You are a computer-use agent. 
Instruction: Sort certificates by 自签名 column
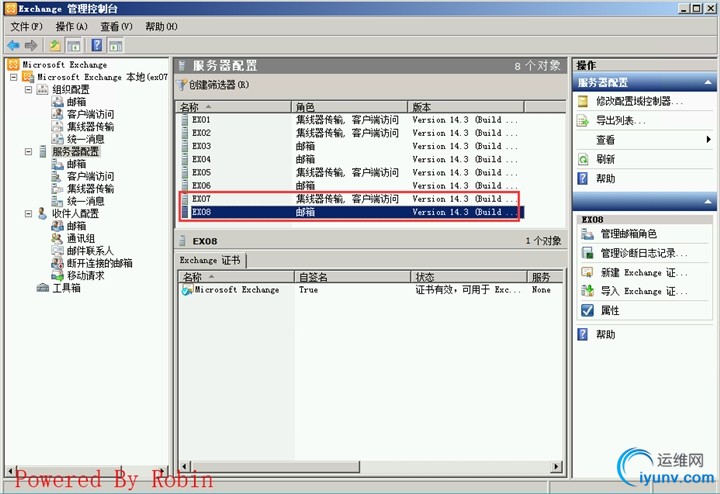352,277
